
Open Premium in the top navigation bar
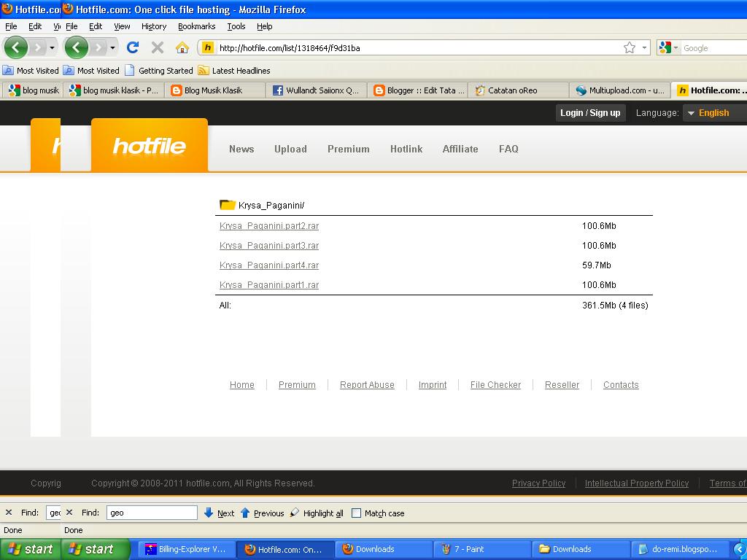349,149
